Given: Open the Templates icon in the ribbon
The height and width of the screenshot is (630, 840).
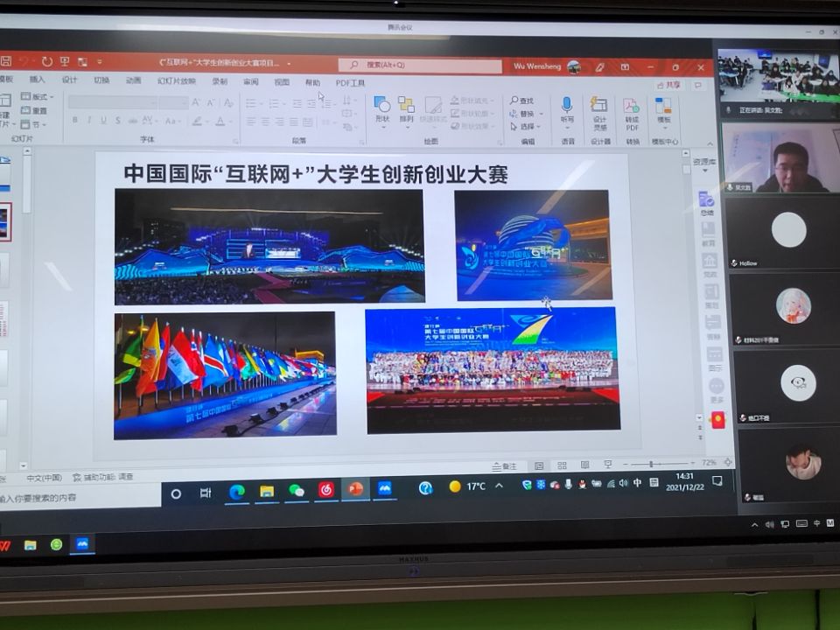Looking at the screenshot, I should [663, 108].
